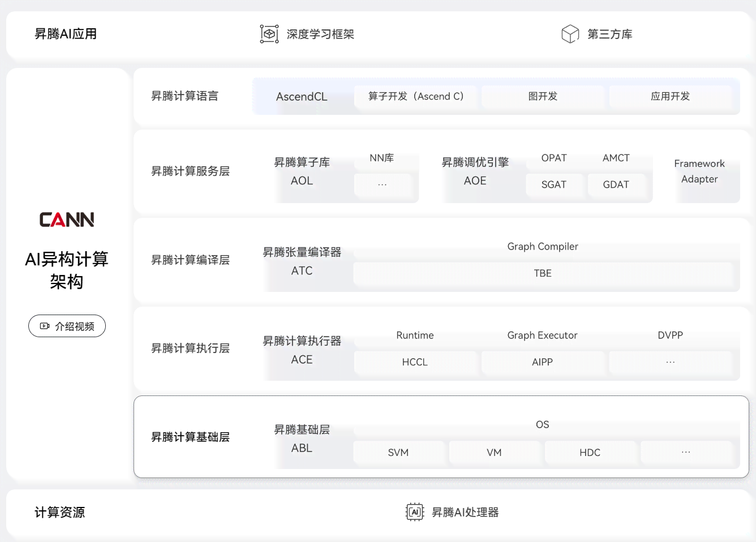Click the VM item
This screenshot has height=542, width=756.
point(494,453)
